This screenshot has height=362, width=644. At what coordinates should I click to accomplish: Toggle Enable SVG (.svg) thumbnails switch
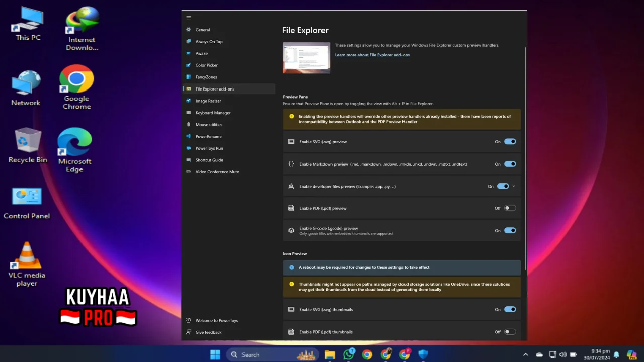(x=510, y=309)
